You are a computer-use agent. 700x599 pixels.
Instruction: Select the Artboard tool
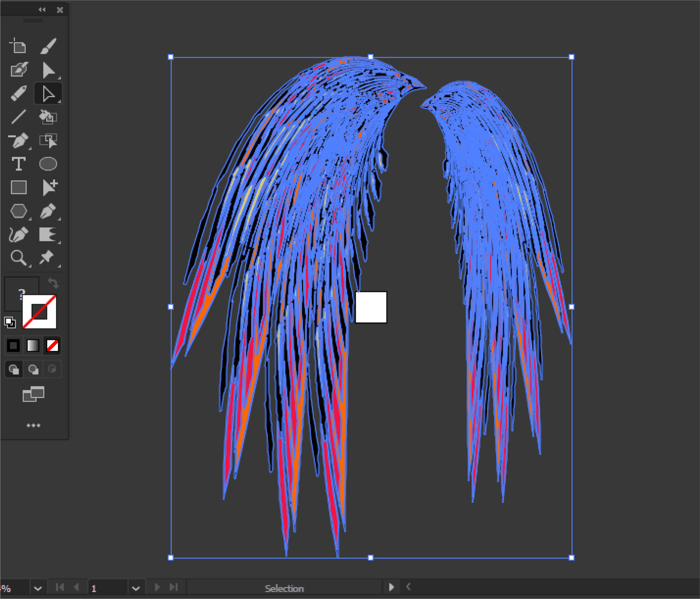[18, 46]
